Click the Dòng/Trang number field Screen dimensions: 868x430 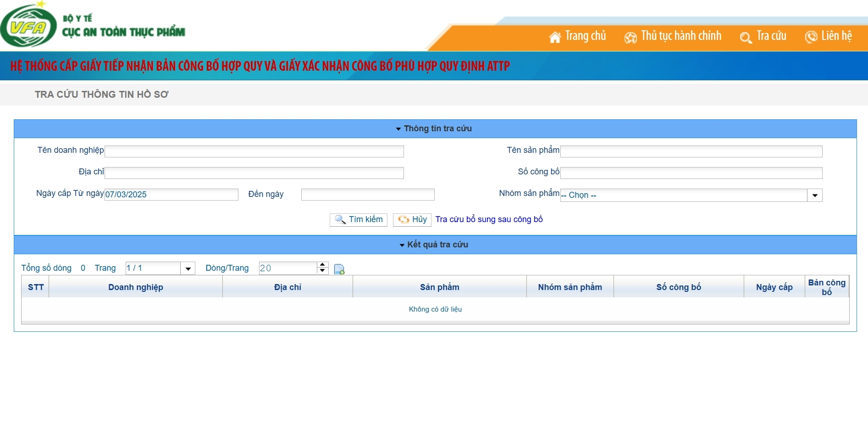click(x=288, y=268)
